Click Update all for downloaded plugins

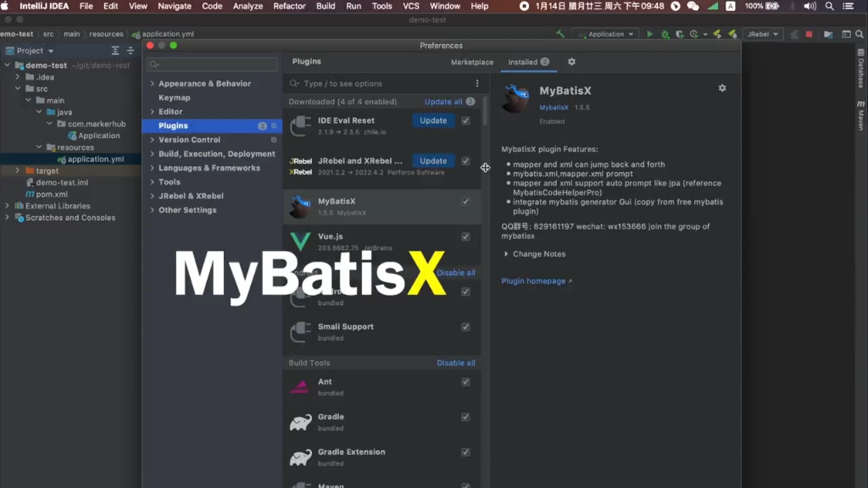click(x=444, y=101)
